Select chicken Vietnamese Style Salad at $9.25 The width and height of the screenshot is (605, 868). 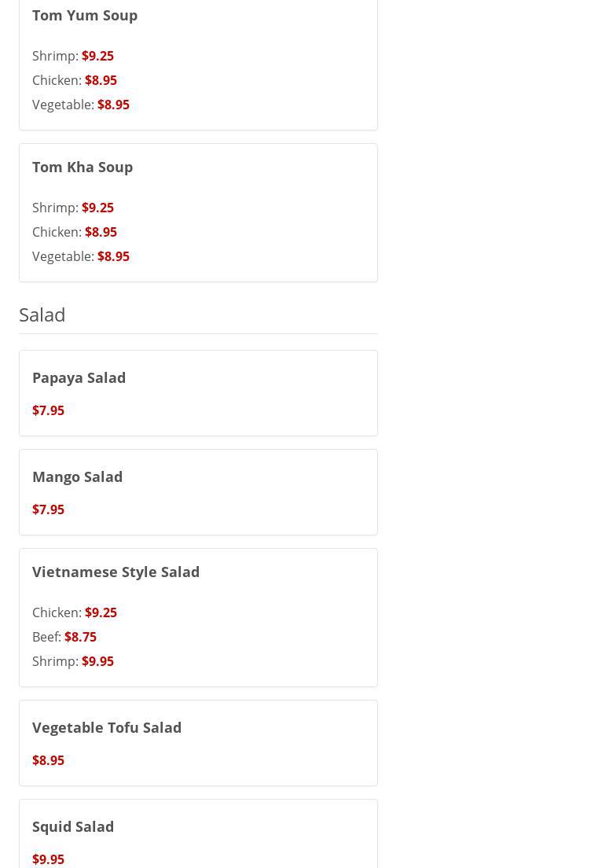tap(101, 612)
